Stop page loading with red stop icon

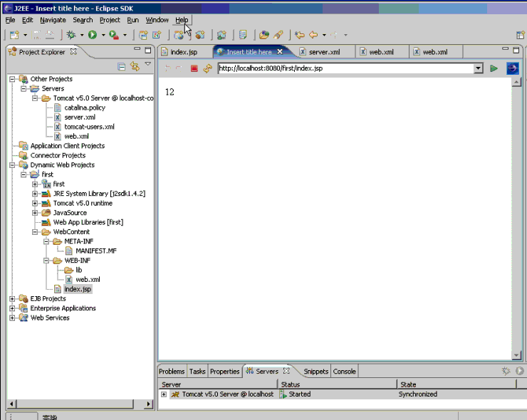point(194,68)
